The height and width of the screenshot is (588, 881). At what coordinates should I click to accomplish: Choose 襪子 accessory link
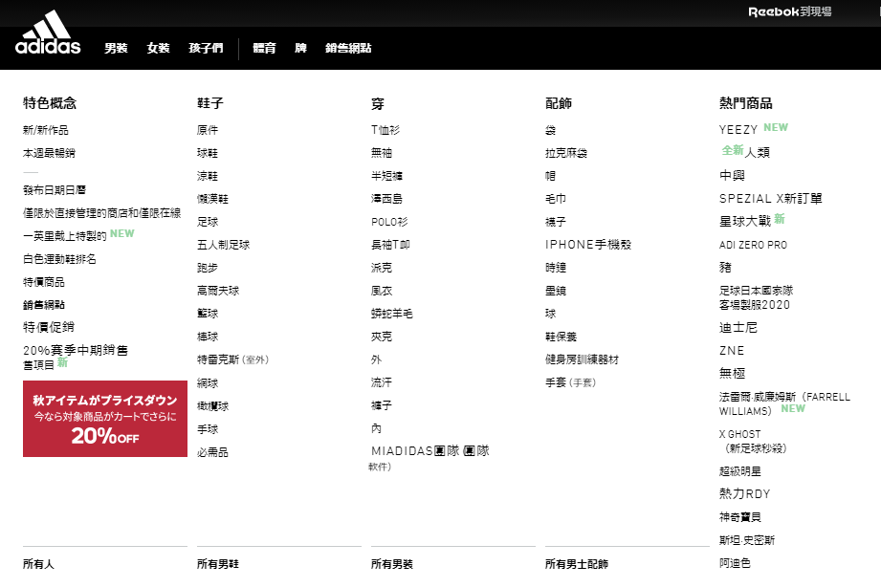click(556, 222)
